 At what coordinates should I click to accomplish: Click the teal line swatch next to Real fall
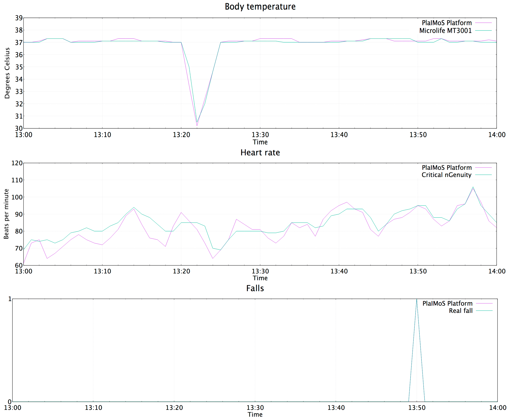[484, 311]
